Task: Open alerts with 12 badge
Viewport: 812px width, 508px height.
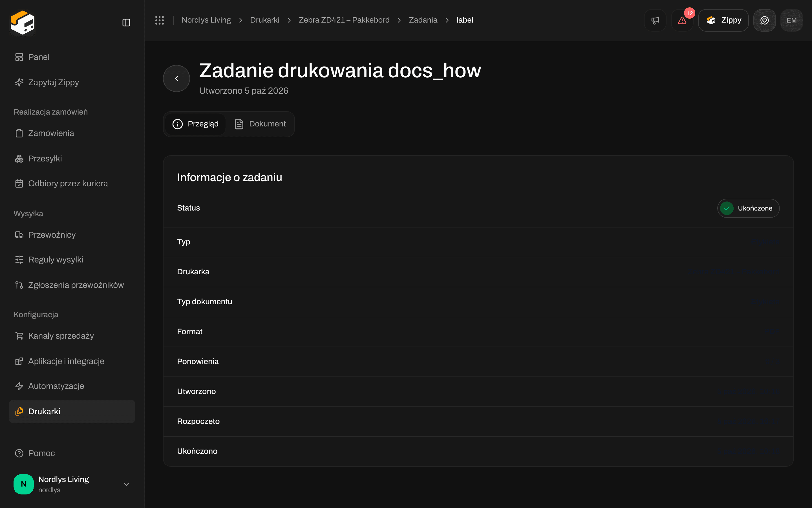Action: [682, 20]
